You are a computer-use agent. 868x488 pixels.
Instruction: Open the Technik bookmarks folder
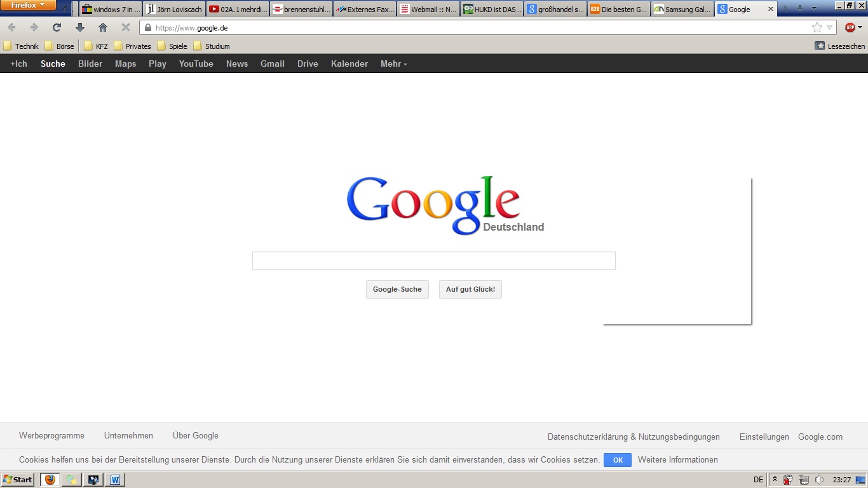tap(21, 46)
